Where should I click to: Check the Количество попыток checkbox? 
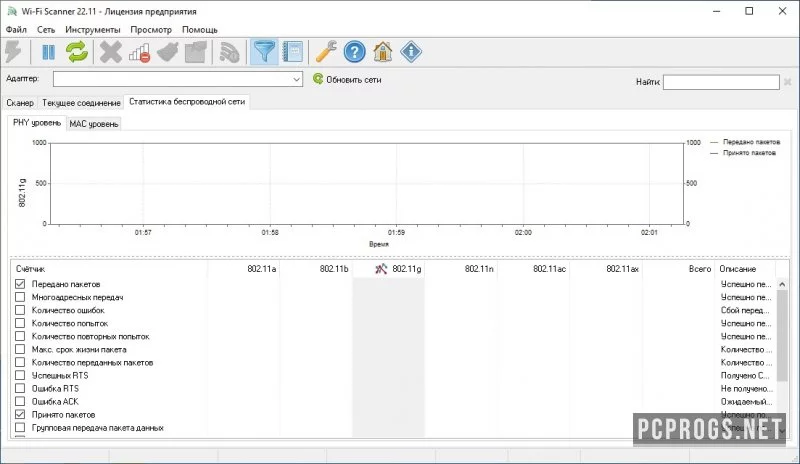(20, 323)
